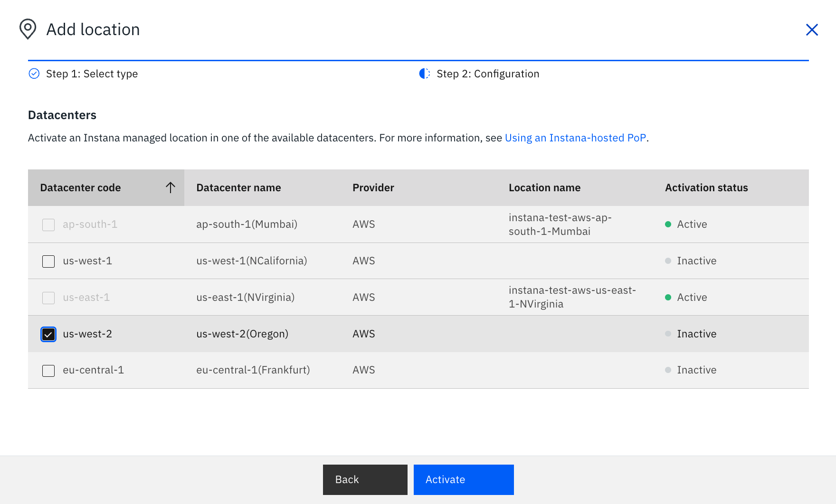Click instana-test-aws-us-east-1-NVirginia location name
This screenshot has height=504, width=836.
point(572,297)
